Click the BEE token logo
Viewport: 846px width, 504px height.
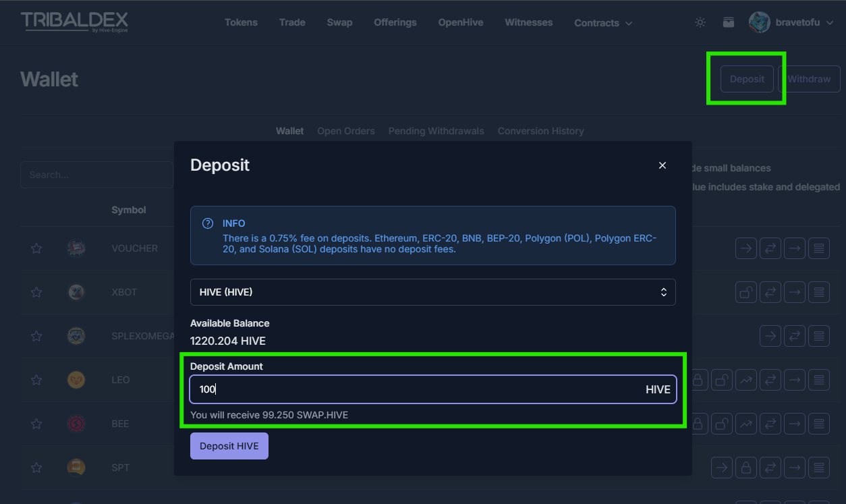click(x=76, y=424)
